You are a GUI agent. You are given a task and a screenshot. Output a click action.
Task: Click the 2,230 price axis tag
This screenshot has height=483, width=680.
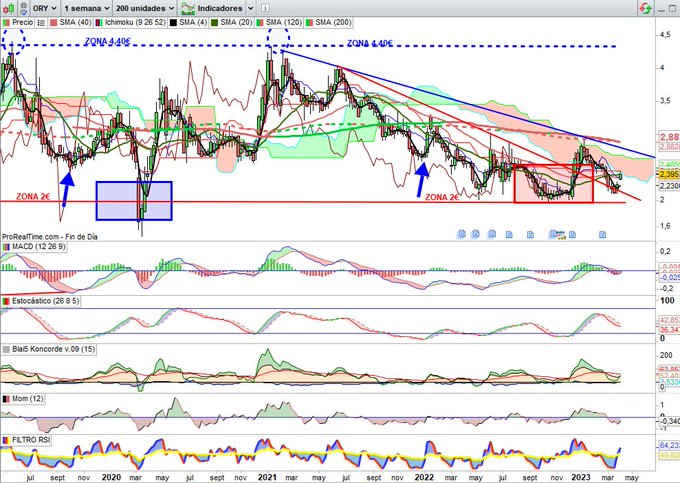[670, 186]
